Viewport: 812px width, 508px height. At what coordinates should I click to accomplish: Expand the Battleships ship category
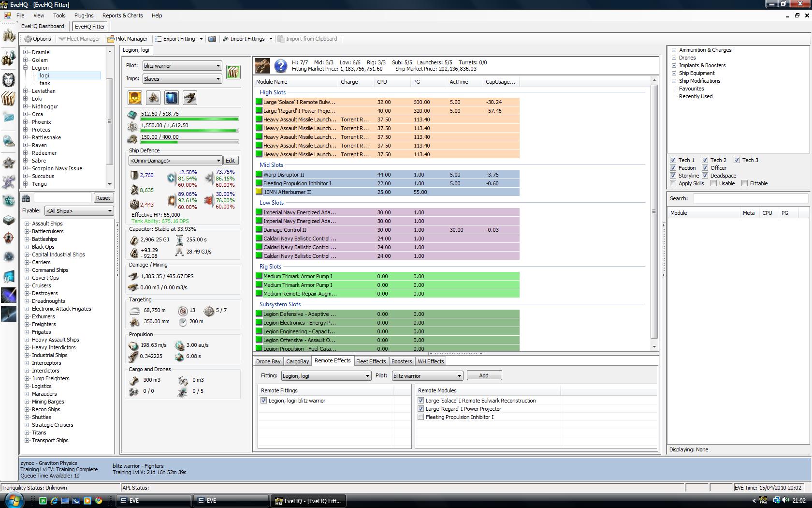[27, 239]
